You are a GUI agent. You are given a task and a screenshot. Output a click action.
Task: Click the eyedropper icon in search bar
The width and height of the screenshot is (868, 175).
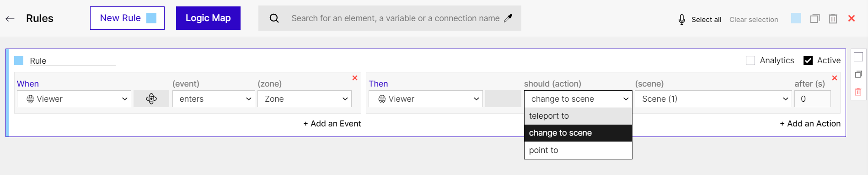508,18
